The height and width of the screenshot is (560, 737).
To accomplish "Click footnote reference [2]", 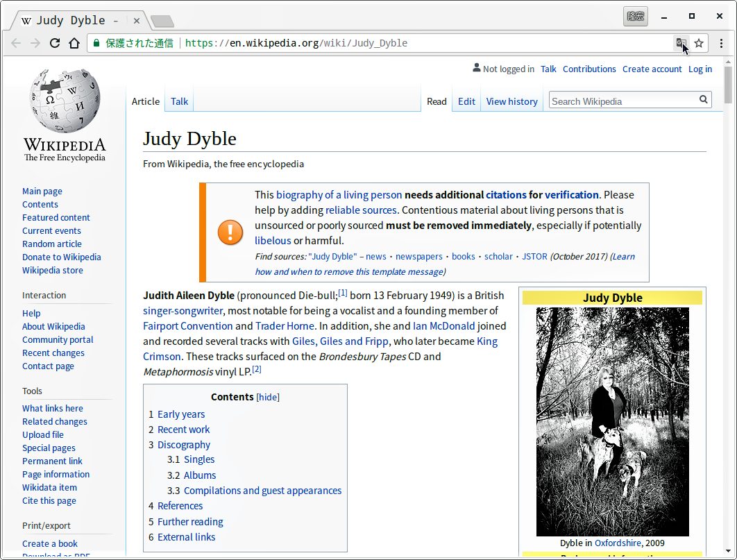I will click(x=257, y=369).
